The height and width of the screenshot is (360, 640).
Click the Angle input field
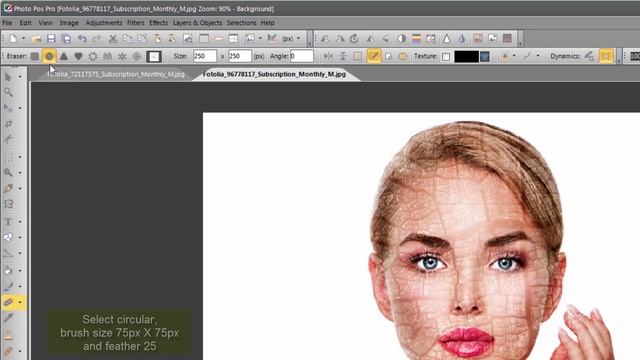(302, 56)
